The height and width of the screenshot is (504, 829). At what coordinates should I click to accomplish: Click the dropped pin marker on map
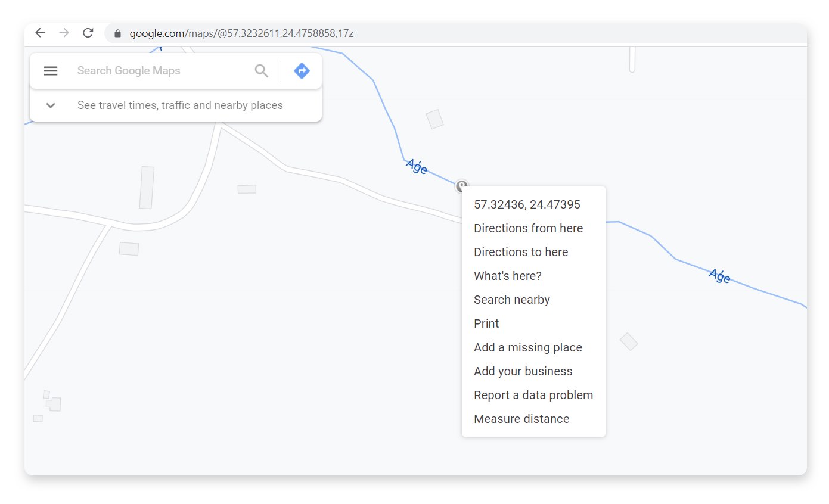click(461, 186)
